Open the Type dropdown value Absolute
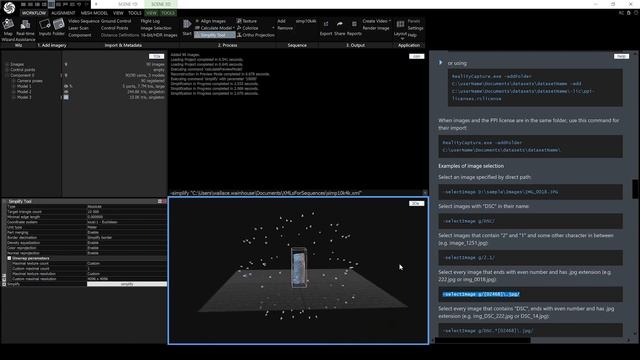Viewport: 640px width, 360px height. [x=127, y=207]
